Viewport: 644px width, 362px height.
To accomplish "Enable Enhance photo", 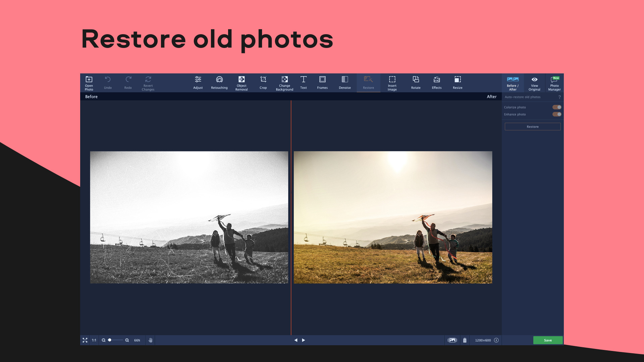I will (x=557, y=114).
